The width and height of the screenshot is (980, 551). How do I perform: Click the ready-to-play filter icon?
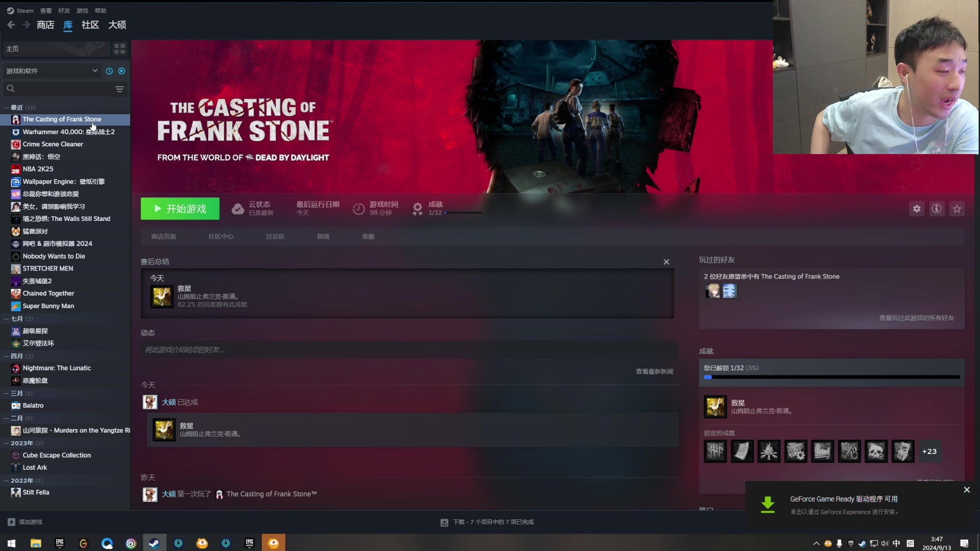[x=121, y=71]
